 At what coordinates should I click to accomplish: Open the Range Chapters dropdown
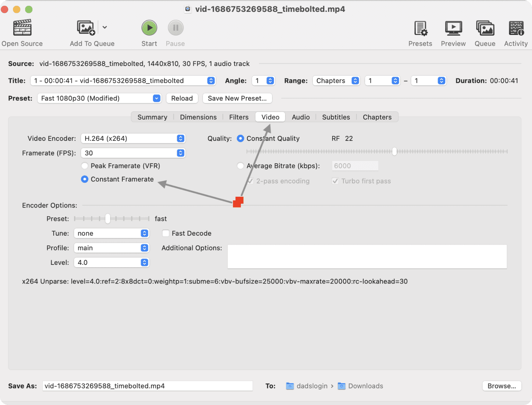tap(336, 81)
